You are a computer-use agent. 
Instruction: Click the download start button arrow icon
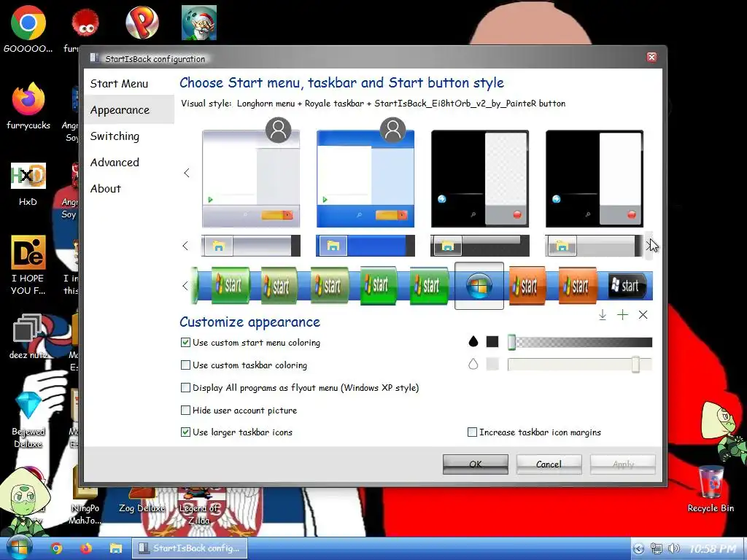pos(603,315)
